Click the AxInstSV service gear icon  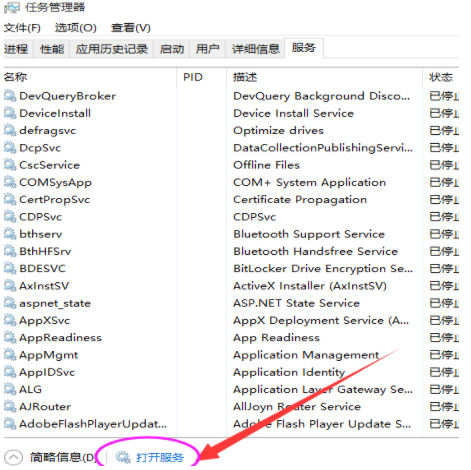[10, 286]
